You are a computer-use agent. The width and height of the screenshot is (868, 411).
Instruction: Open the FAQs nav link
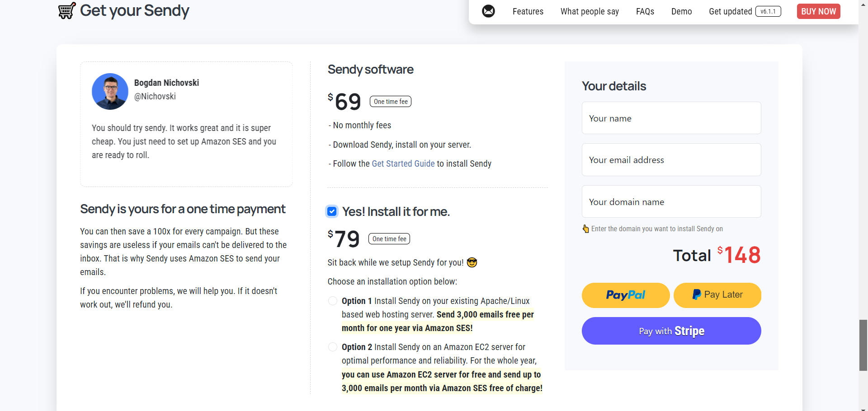(645, 11)
